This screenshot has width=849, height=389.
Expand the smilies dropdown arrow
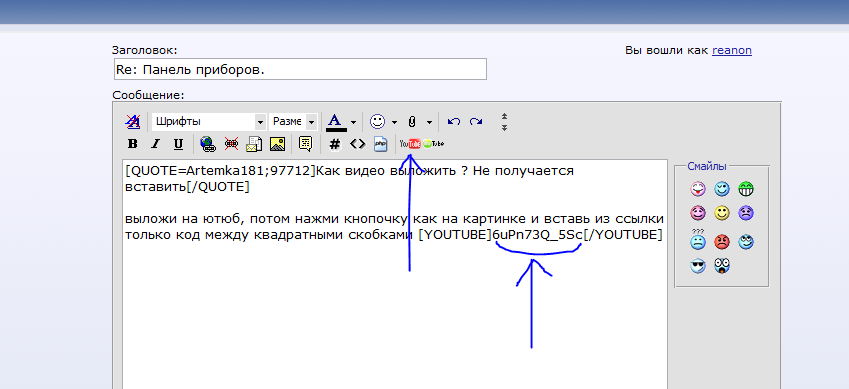click(x=394, y=122)
